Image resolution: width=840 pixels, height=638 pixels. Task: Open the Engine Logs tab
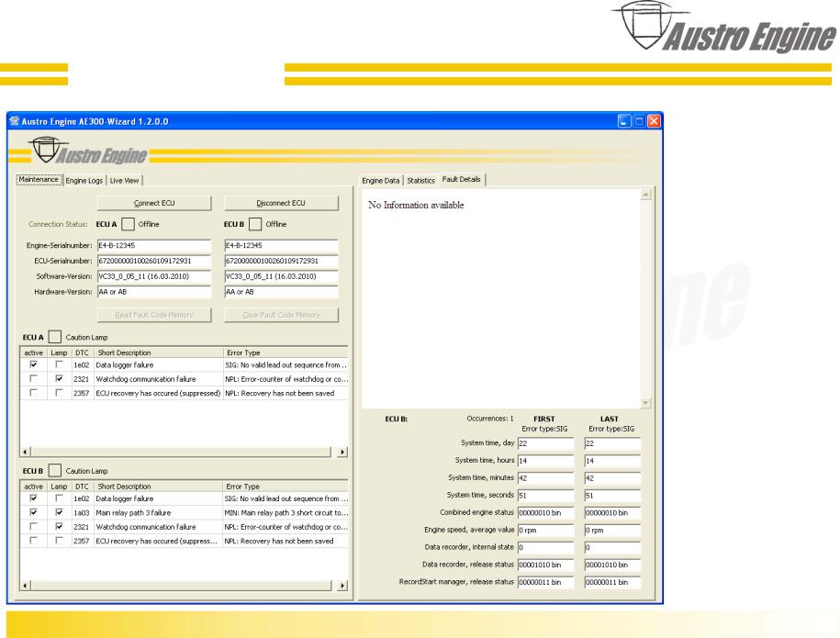[x=84, y=181]
